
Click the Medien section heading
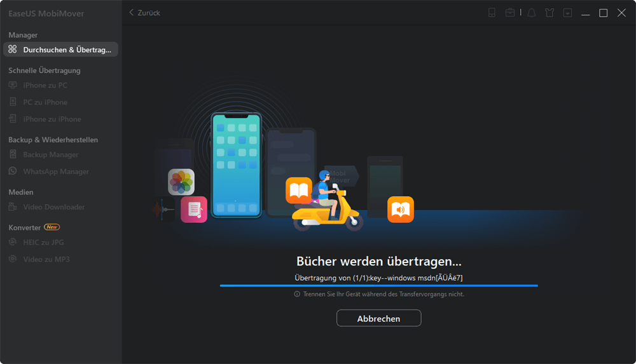tap(21, 192)
